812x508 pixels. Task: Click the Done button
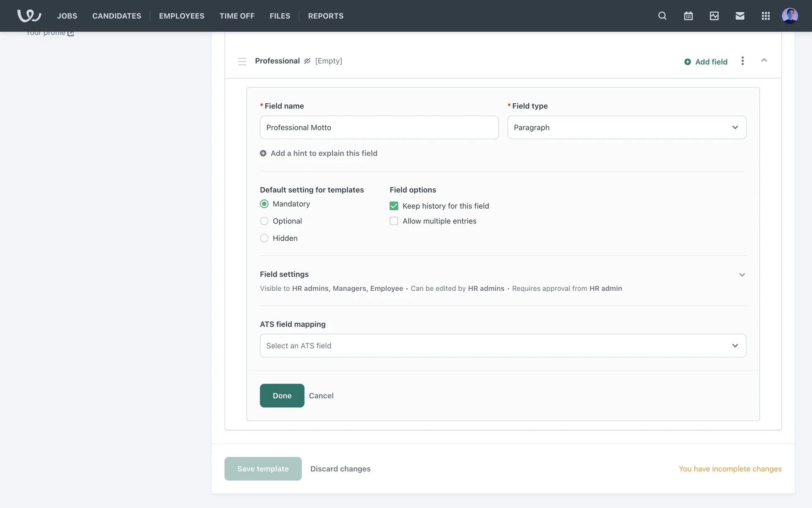282,396
